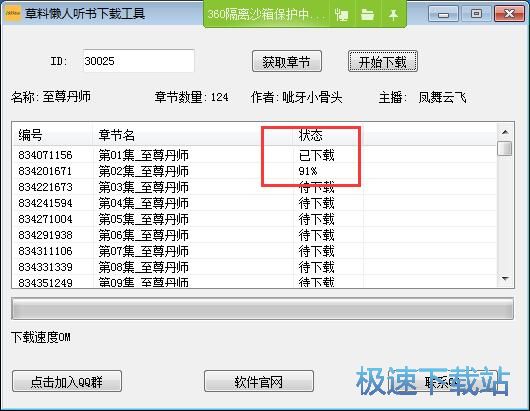
Task: Click 待下载 status of episode 04
Action: [316, 203]
